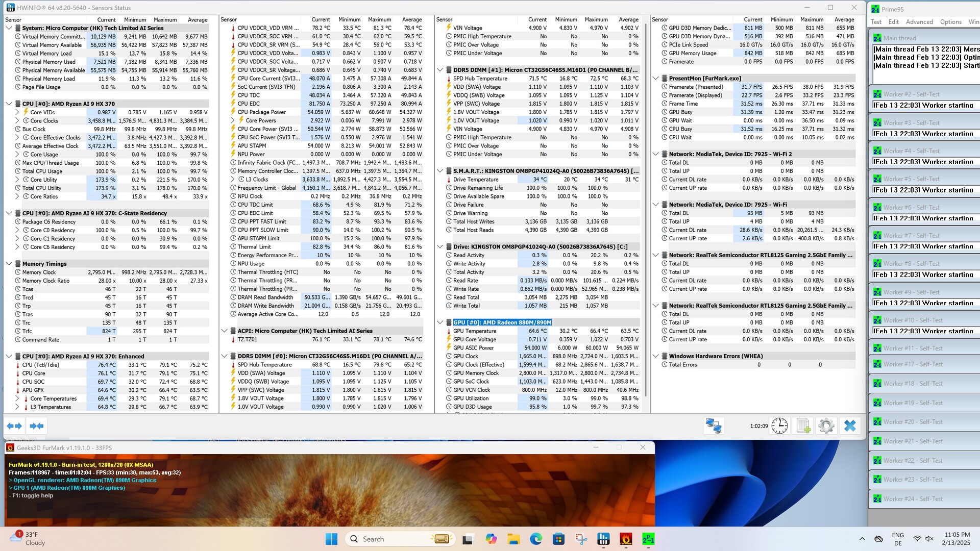
Task: Click the shrink columns arrows icon
Action: 37,426
